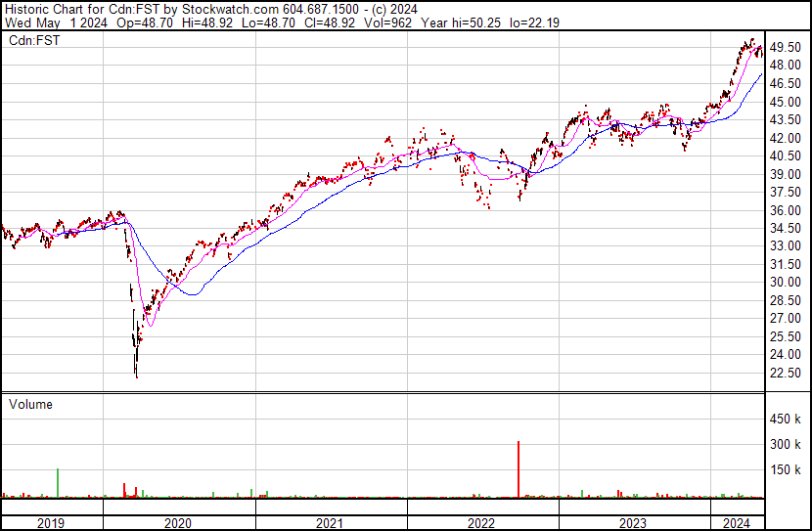Click the 22.50 price axis label

[786, 373]
